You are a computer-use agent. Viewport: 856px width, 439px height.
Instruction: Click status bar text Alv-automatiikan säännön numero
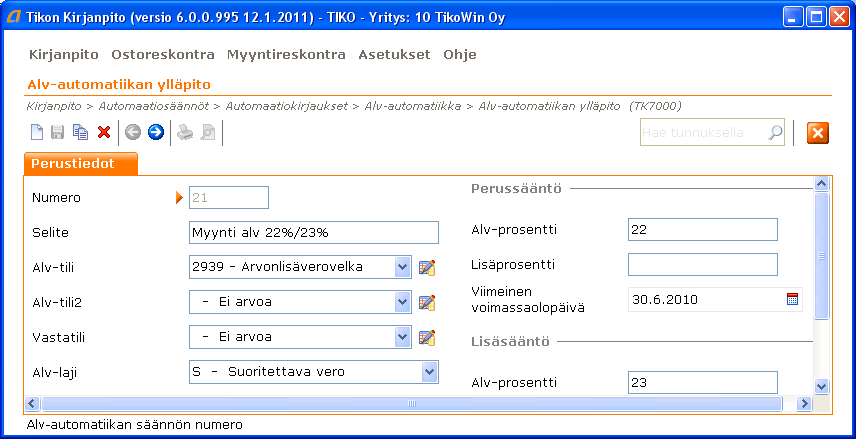(134, 425)
